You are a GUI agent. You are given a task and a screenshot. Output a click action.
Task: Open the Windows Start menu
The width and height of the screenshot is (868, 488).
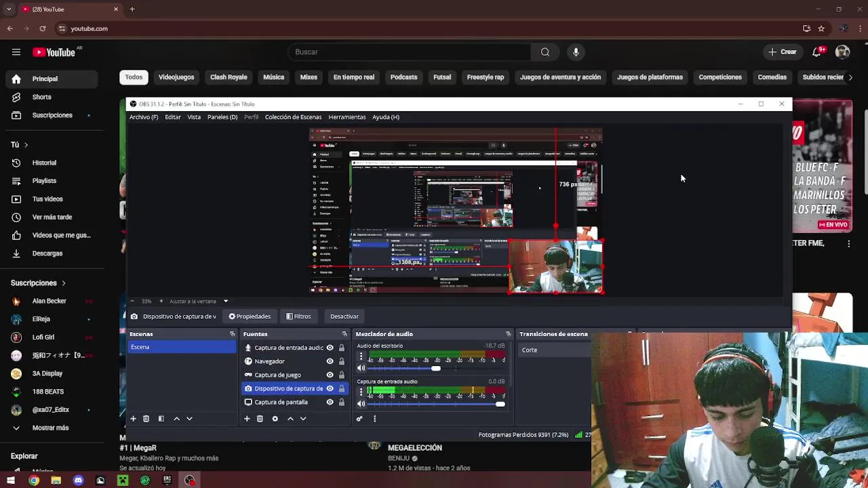click(11, 481)
